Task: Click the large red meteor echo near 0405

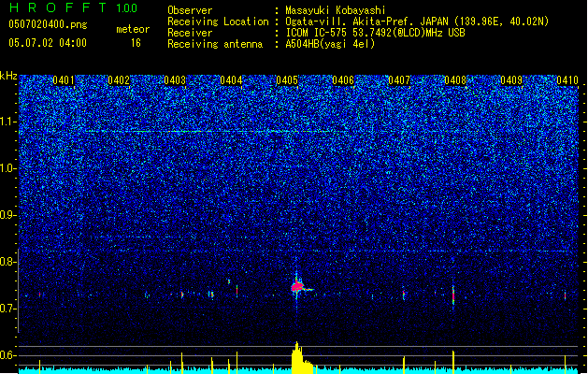Action: click(x=298, y=287)
